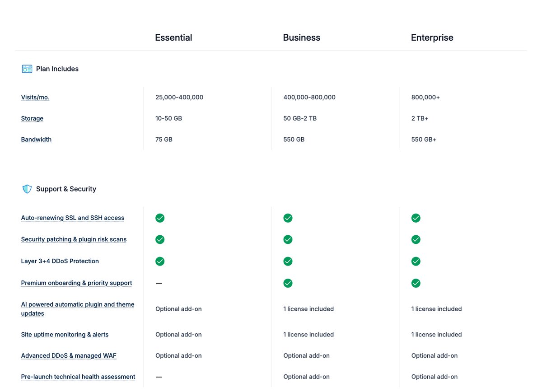Click the 2 TB+ storage value
The width and height of the screenshot is (542, 392).
[420, 118]
